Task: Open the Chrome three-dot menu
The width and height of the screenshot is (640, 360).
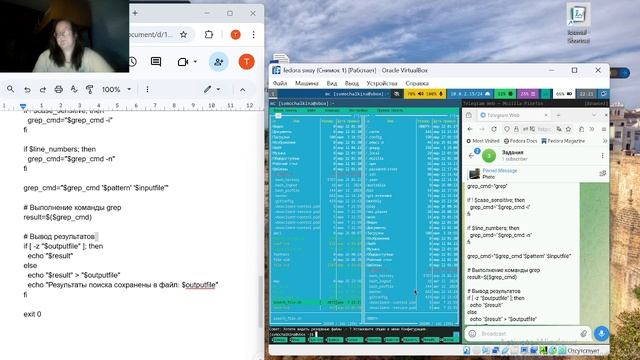Action: coord(253,35)
